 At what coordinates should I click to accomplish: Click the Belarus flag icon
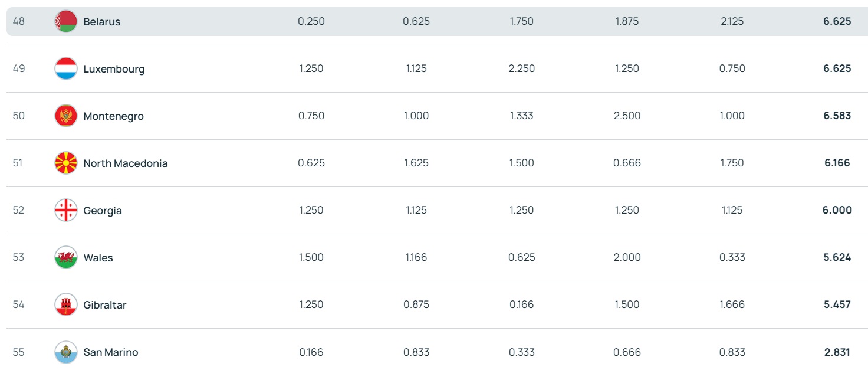65,21
